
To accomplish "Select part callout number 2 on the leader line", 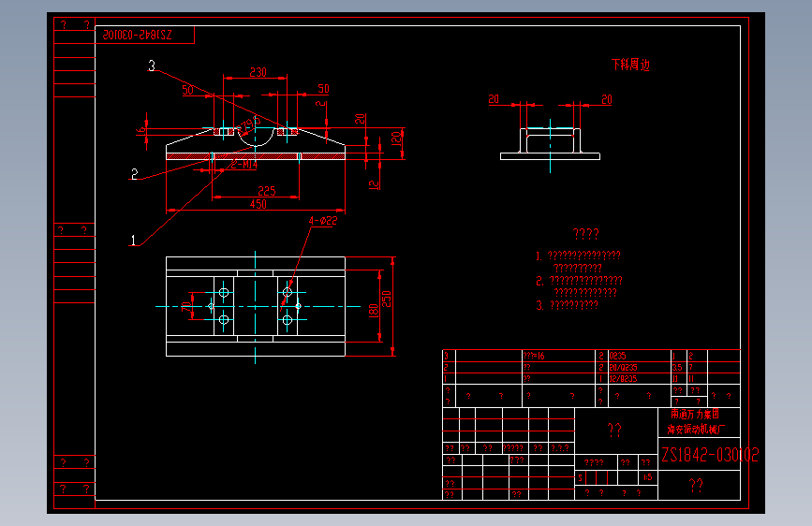I will coord(135,174).
